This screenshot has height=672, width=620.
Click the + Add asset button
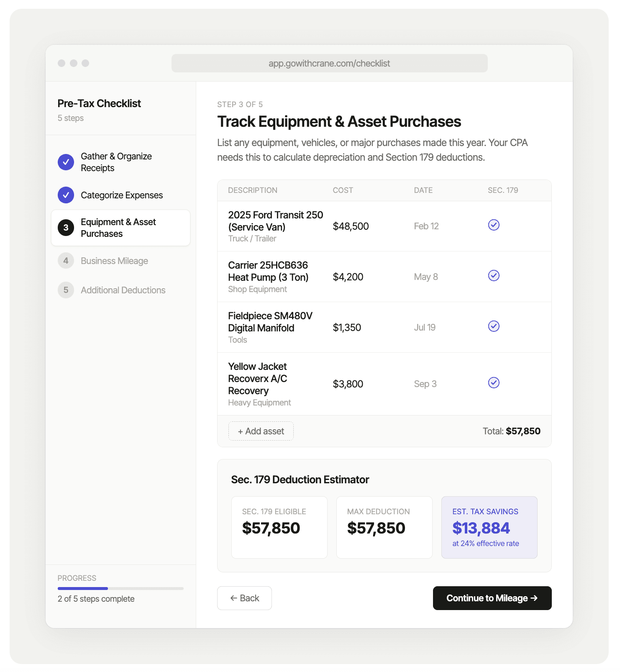click(261, 431)
